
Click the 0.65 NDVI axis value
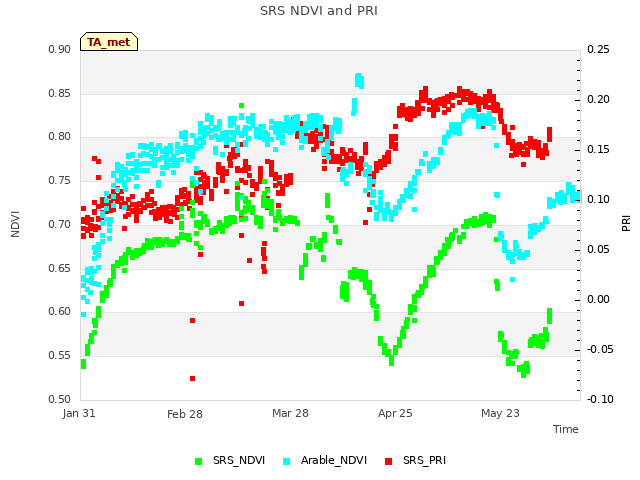tap(60, 269)
